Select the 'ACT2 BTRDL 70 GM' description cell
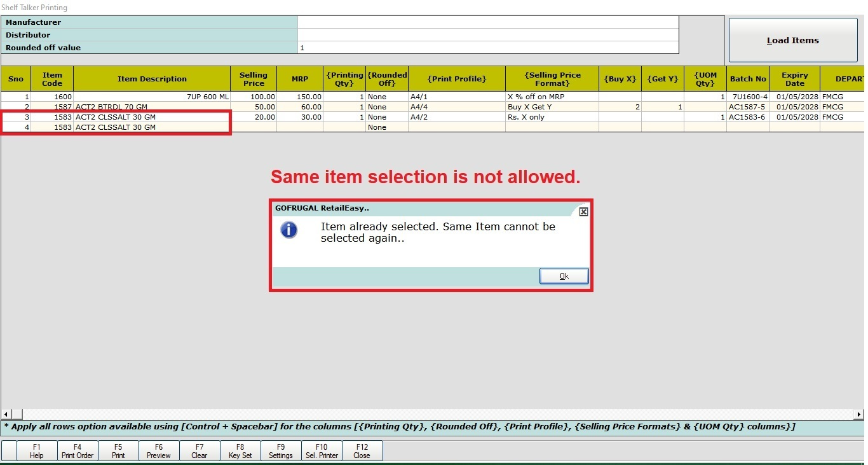 tap(152, 107)
